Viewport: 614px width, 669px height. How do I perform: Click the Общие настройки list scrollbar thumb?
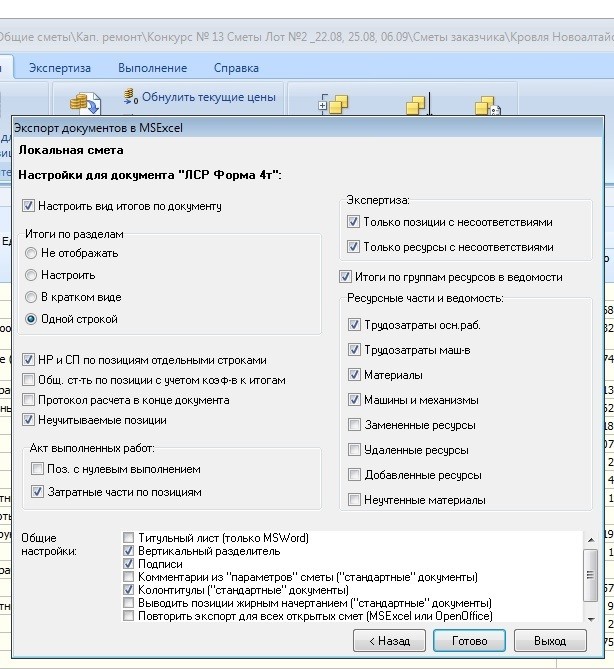[591, 575]
